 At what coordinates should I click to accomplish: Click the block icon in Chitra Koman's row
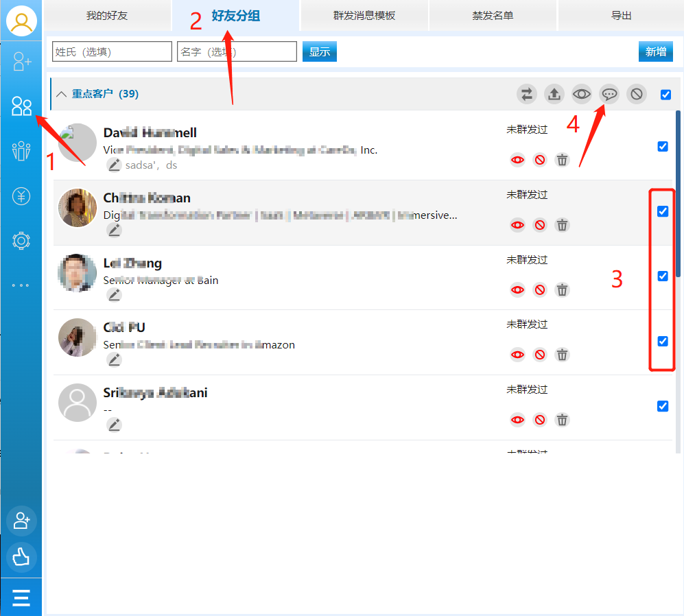540,225
